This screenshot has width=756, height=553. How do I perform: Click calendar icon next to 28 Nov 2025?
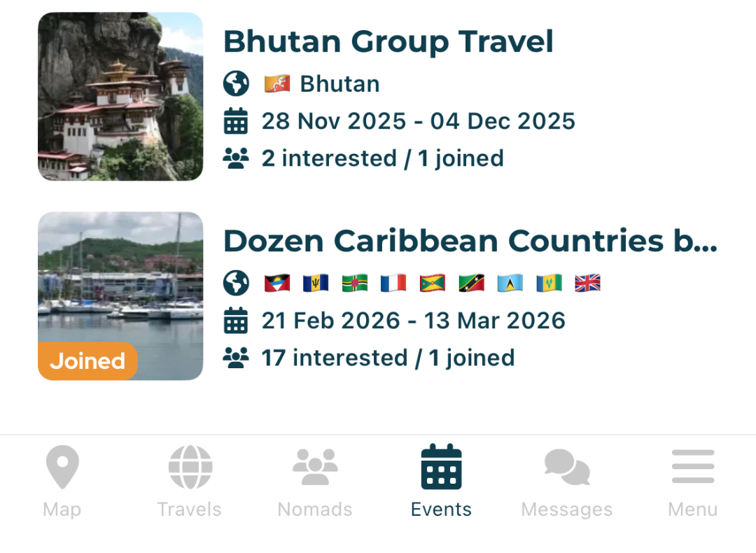point(236,121)
